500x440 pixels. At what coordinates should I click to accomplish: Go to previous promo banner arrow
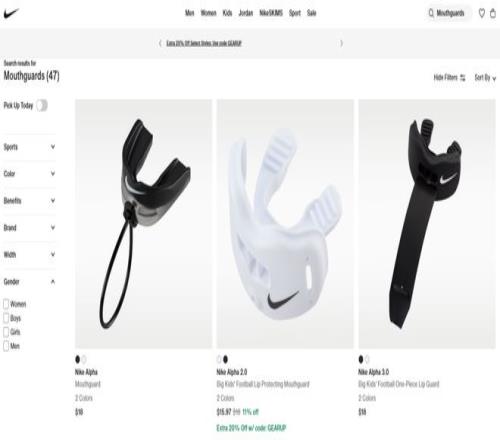tap(160, 43)
